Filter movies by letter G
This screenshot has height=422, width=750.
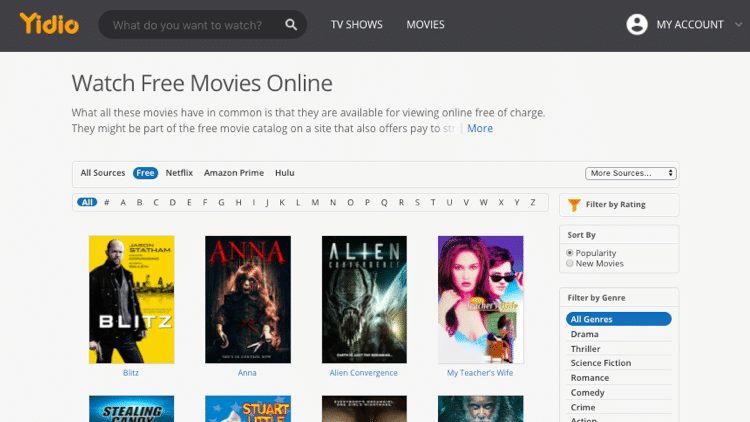click(x=221, y=202)
